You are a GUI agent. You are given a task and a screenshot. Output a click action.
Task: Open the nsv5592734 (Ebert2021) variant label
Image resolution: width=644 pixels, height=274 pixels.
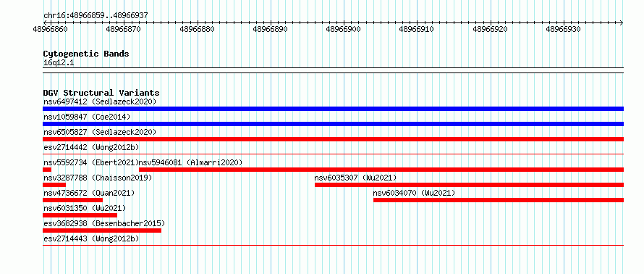click(91, 162)
